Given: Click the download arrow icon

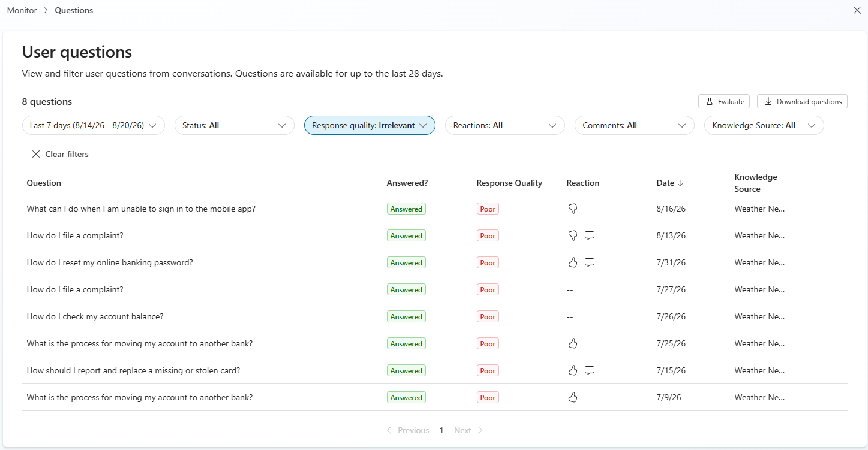Looking at the screenshot, I should [x=768, y=102].
